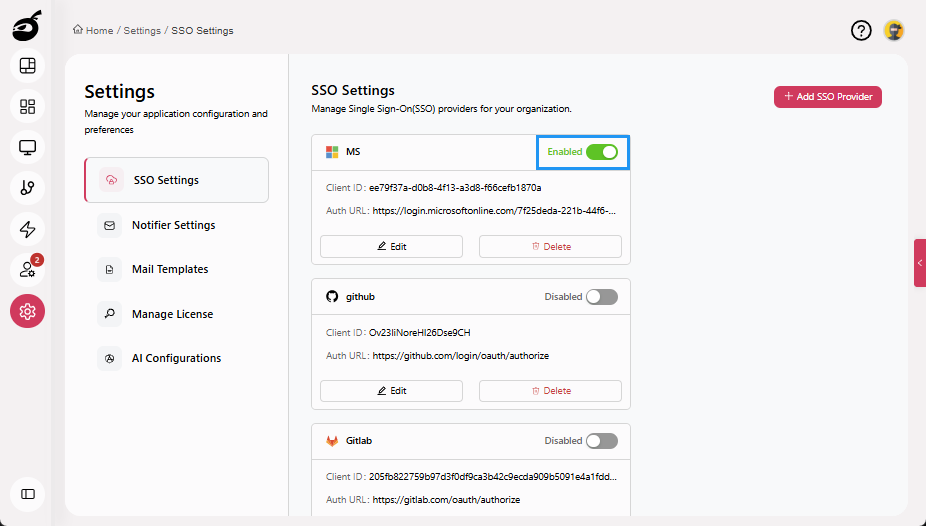Click the gitlab.com/oauth/authorize Auth URL
Screen dimensions: 926x526
(446, 500)
